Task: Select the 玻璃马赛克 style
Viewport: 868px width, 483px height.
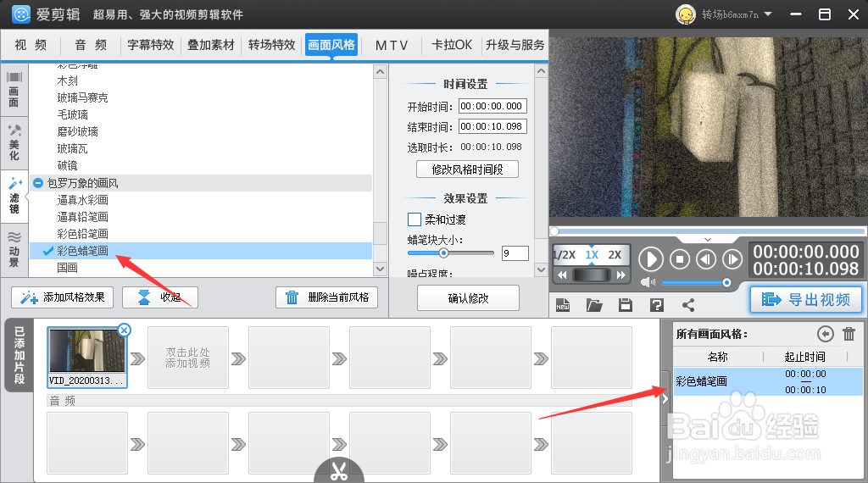Action: (82, 98)
